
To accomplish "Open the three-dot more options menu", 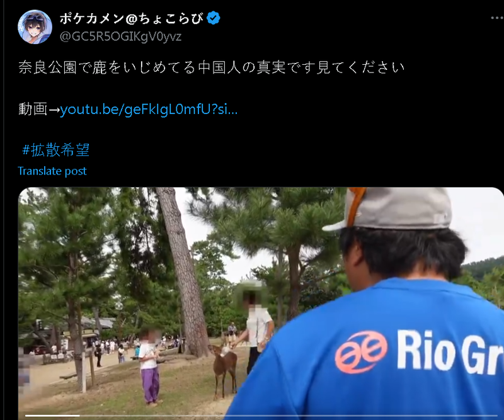I will point(497,18).
